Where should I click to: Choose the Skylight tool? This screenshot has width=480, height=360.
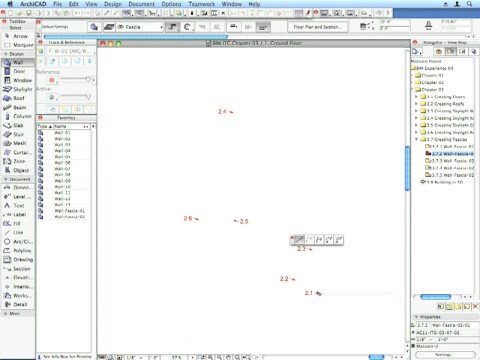point(17,89)
